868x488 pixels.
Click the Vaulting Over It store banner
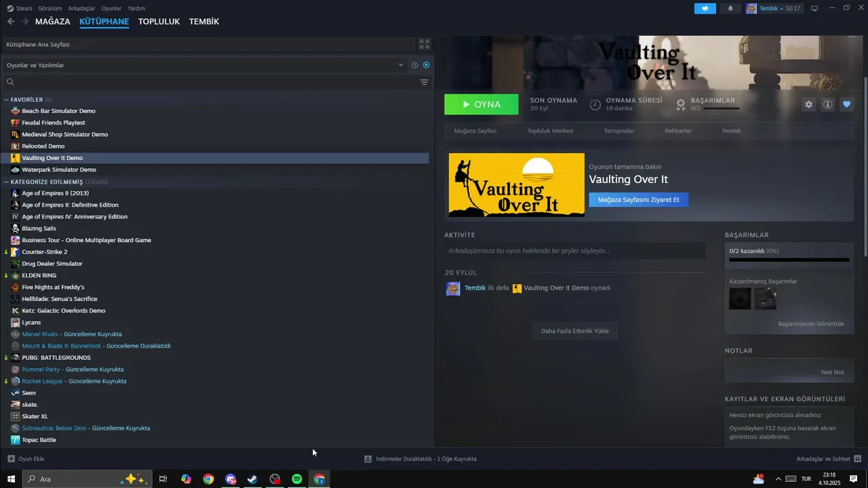click(x=517, y=185)
